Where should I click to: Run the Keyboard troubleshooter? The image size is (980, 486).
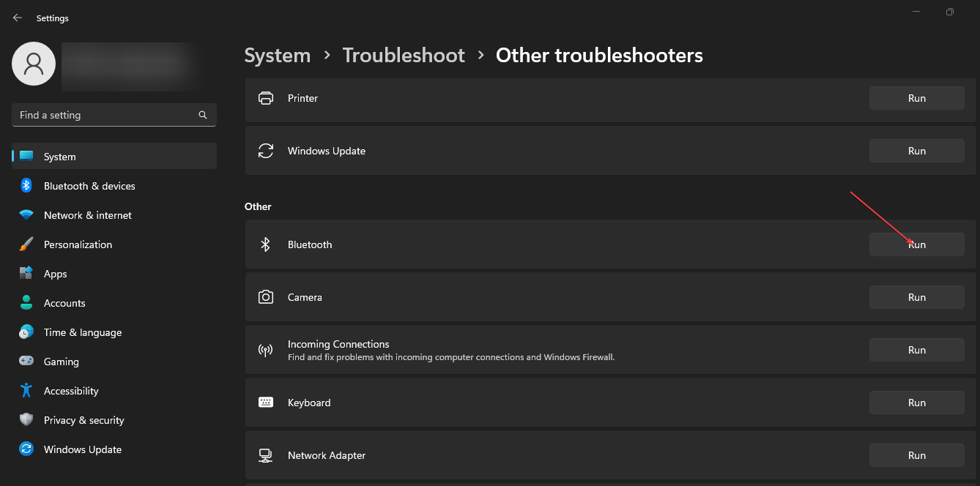pyautogui.click(x=917, y=403)
